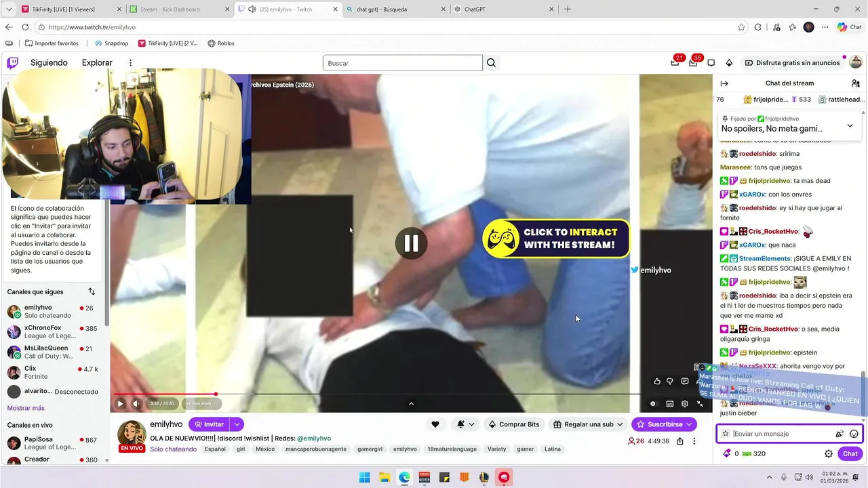The width and height of the screenshot is (868, 488).
Task: Open the chat bubble whispers icon
Action: pos(711,63)
